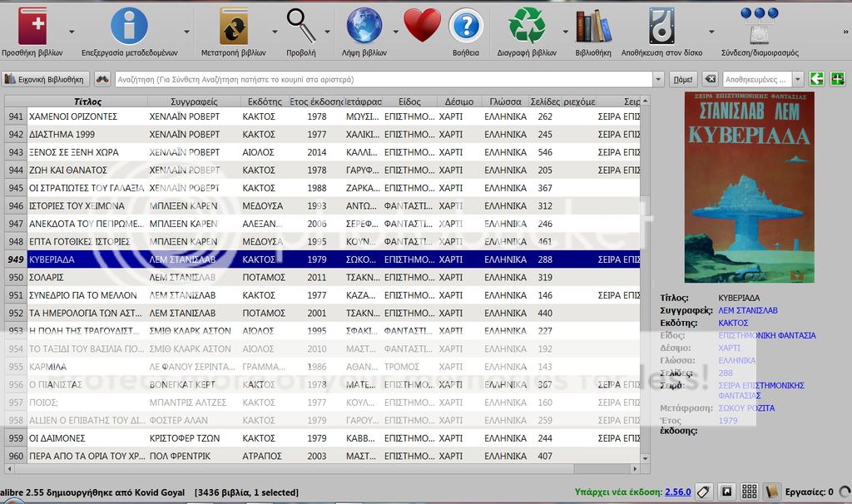The image size is (852, 504).
Task: Click the horizontal scrollbar of book list
Action: 322,468
